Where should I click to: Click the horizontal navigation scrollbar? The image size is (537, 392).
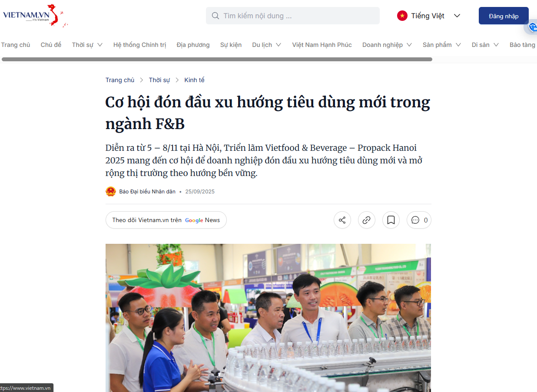tap(217, 59)
